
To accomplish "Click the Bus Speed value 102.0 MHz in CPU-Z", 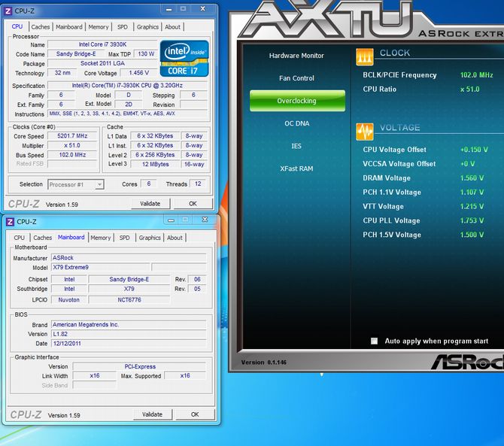I will click(x=72, y=155).
